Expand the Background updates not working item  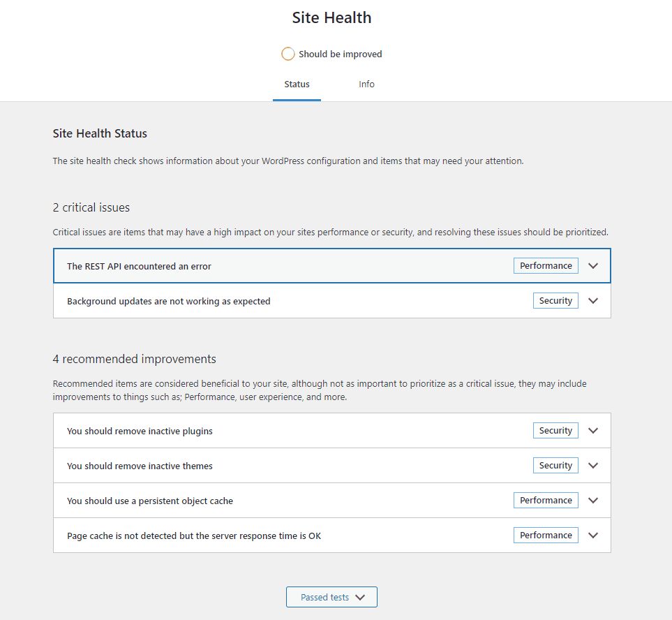(x=592, y=300)
